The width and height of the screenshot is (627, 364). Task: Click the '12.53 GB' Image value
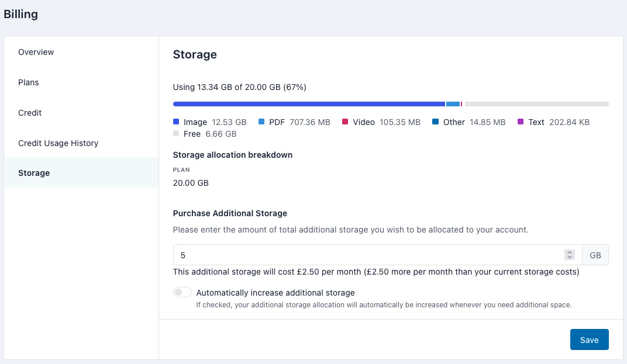(x=229, y=122)
